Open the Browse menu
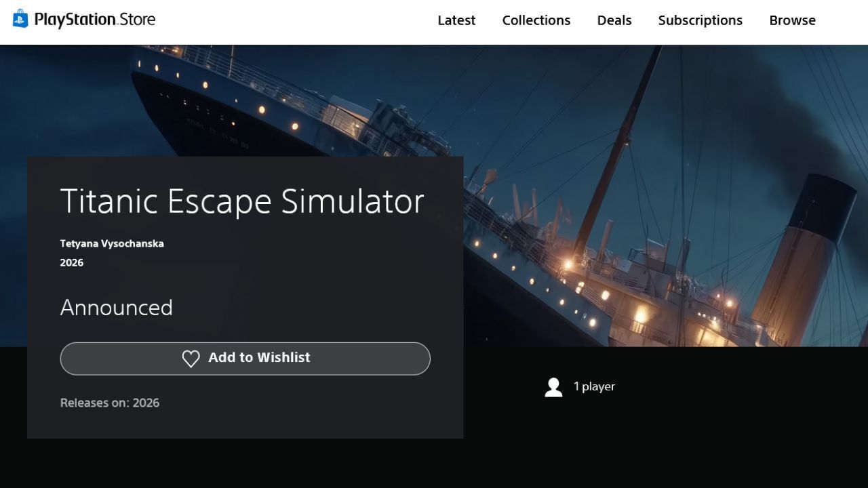The image size is (868, 488). pos(792,20)
